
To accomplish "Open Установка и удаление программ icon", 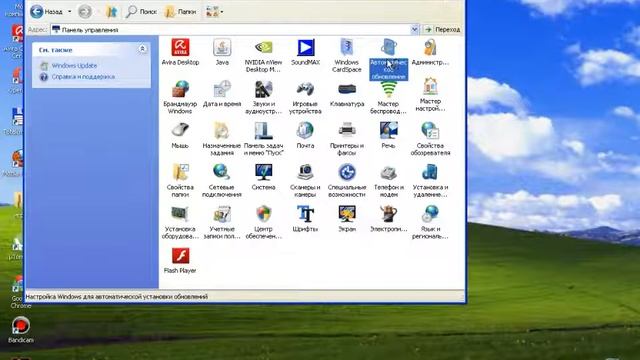I will point(430,180).
